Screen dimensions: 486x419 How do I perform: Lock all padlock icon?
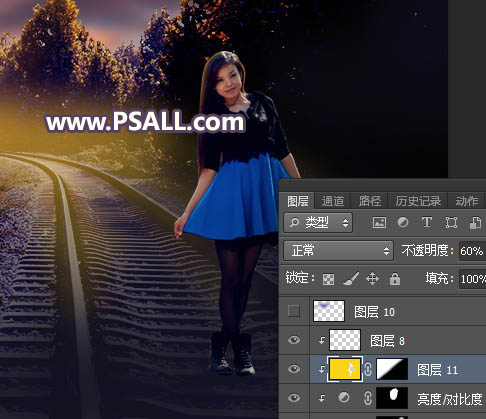[x=395, y=279]
